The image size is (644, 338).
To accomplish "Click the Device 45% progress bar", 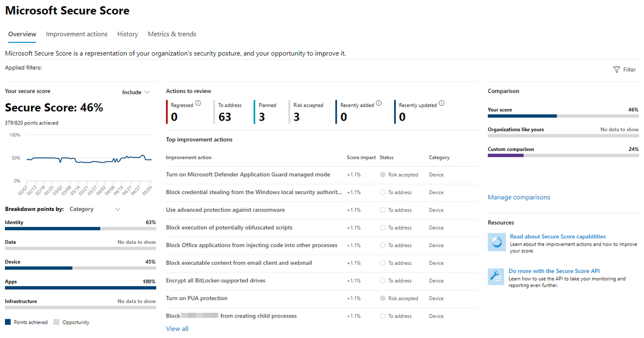I will [80, 268].
